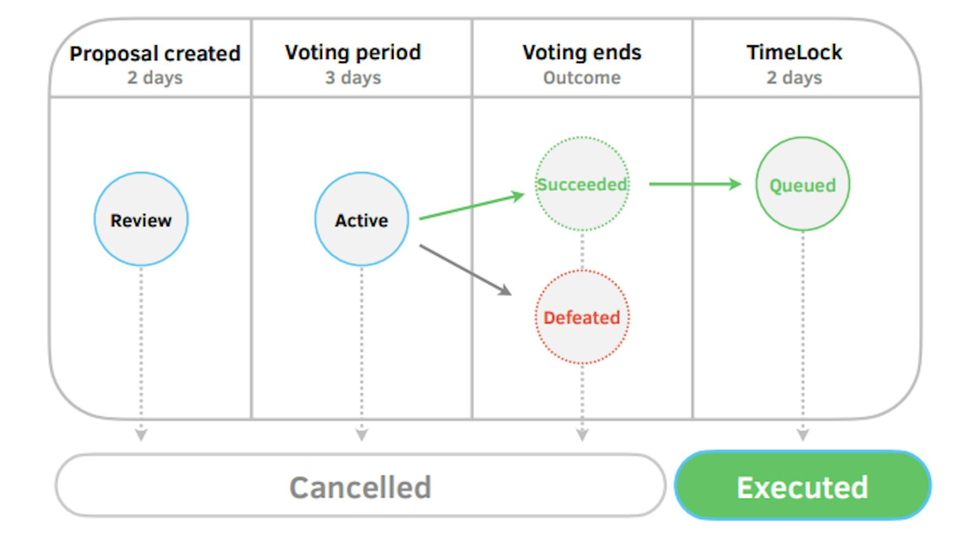
Task: Click the gray arrow pointing to Defeated
Action: 465,269
